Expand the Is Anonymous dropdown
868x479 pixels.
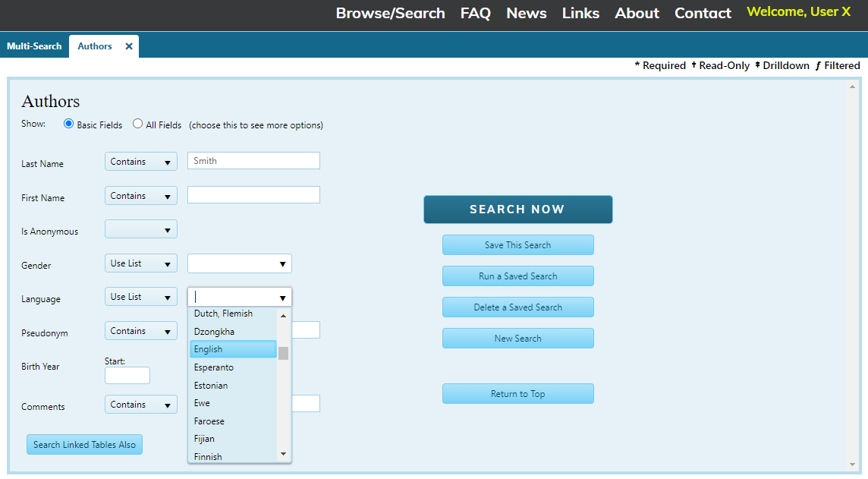tap(140, 229)
